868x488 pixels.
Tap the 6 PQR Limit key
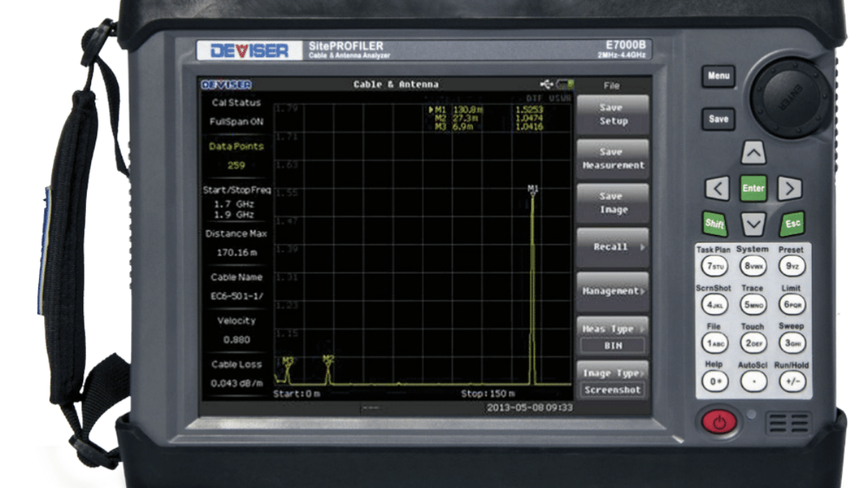(x=792, y=305)
